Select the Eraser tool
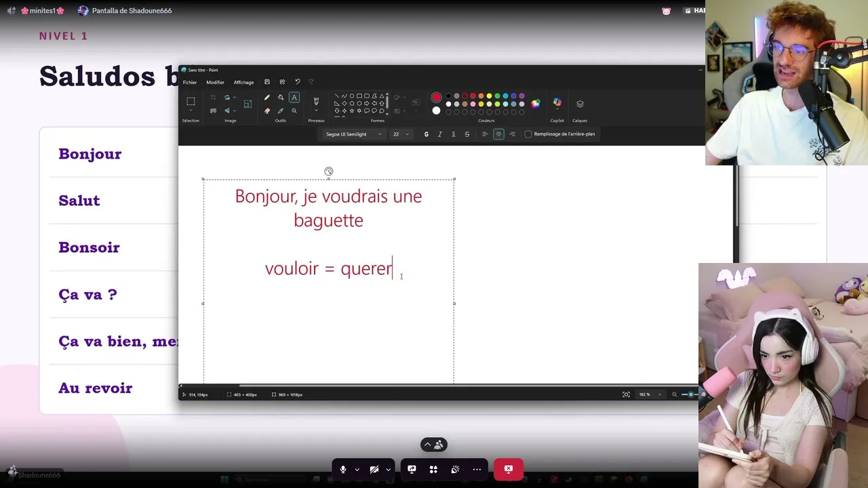 pyautogui.click(x=267, y=110)
